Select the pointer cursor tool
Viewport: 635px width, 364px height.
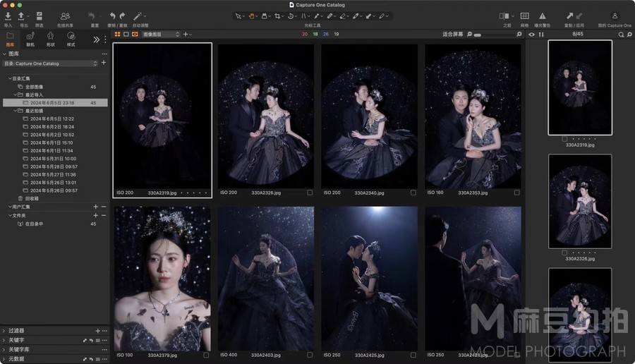point(238,16)
